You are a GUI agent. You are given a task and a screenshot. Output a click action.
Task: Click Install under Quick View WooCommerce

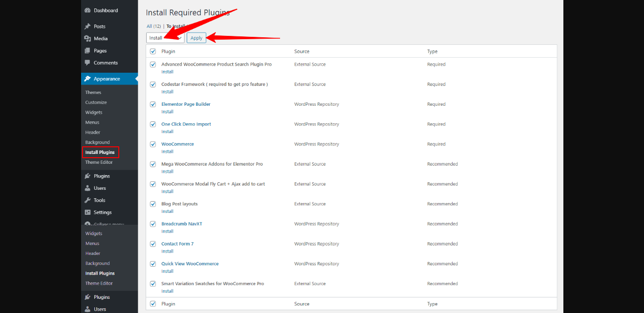(167, 271)
